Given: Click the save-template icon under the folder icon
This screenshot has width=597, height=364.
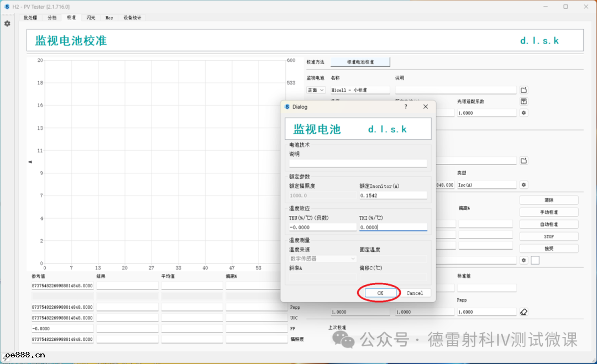Looking at the screenshot, I should (x=524, y=102).
